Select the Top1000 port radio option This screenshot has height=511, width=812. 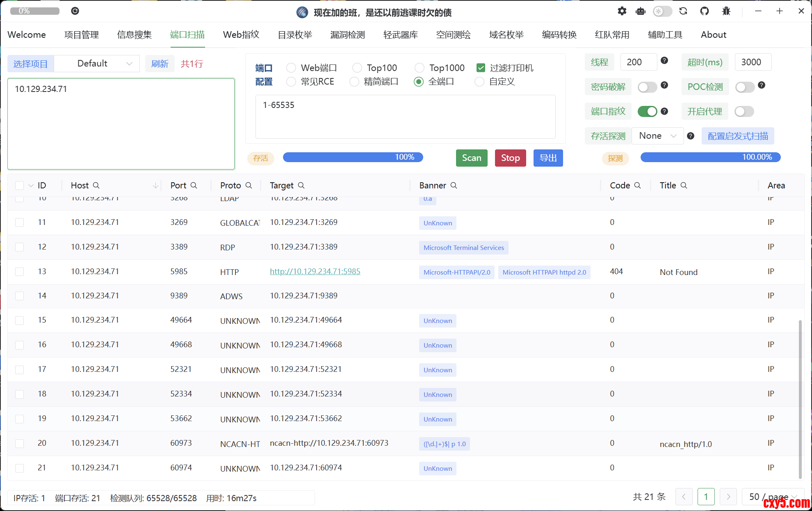[x=420, y=68]
